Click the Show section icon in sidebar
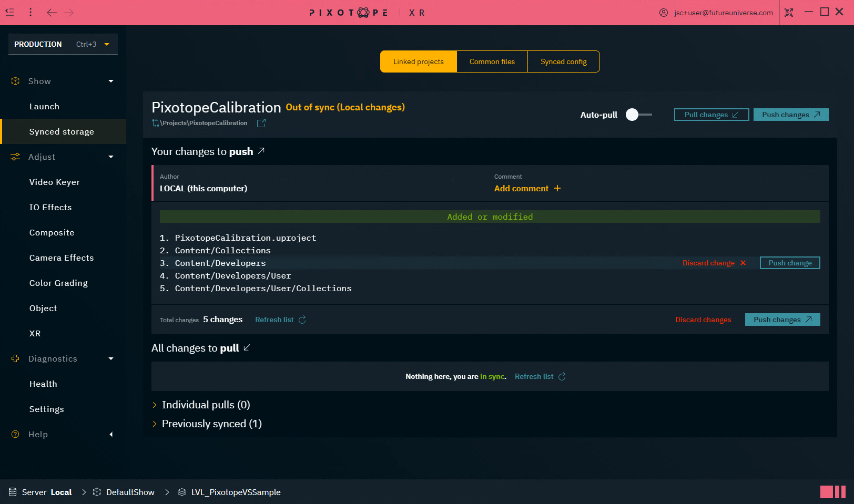The width and height of the screenshot is (854, 504). 15,81
